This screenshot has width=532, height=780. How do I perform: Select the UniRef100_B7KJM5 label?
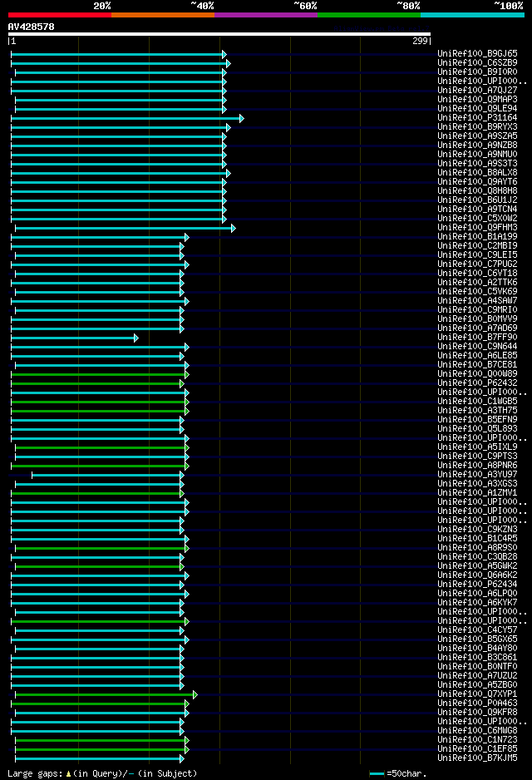(x=477, y=758)
